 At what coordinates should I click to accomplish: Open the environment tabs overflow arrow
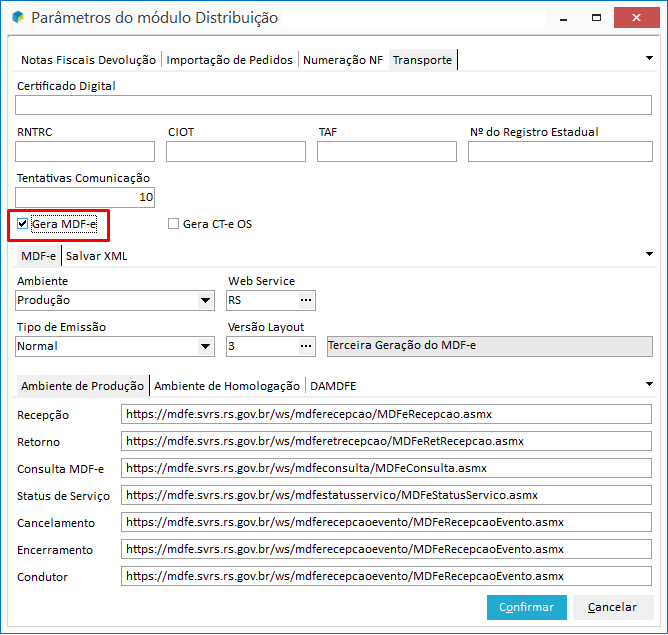click(x=649, y=384)
